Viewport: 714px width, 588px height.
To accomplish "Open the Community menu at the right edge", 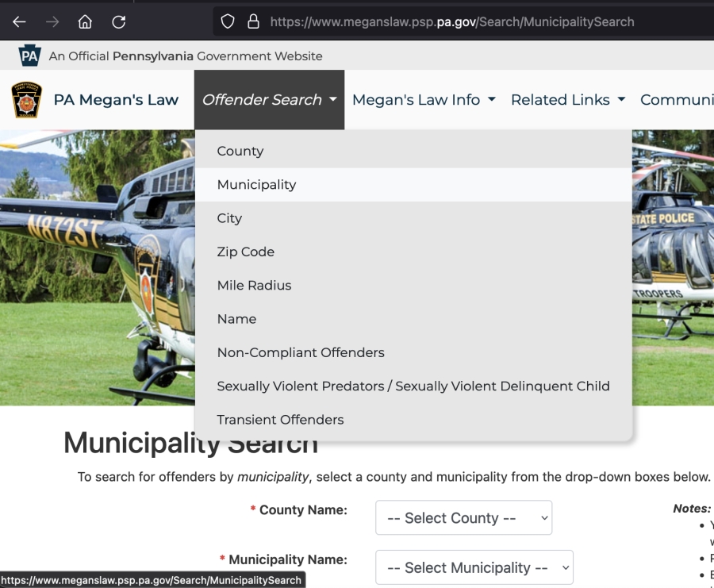I will click(677, 100).
